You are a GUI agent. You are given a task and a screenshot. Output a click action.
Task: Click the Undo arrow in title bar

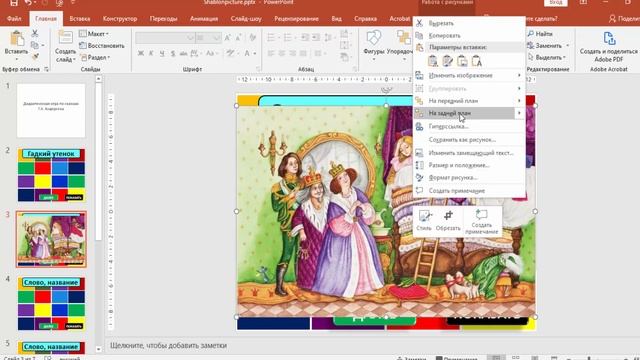click(28, 3)
